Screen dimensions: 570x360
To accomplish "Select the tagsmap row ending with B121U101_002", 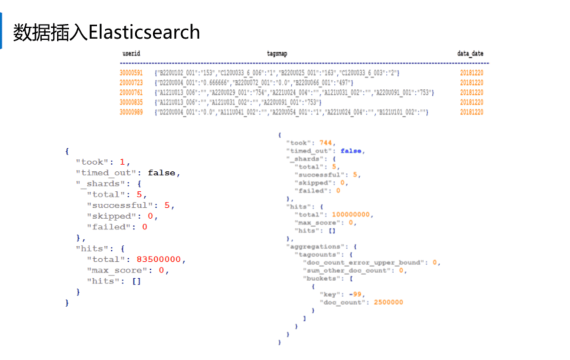I will click(x=292, y=112).
